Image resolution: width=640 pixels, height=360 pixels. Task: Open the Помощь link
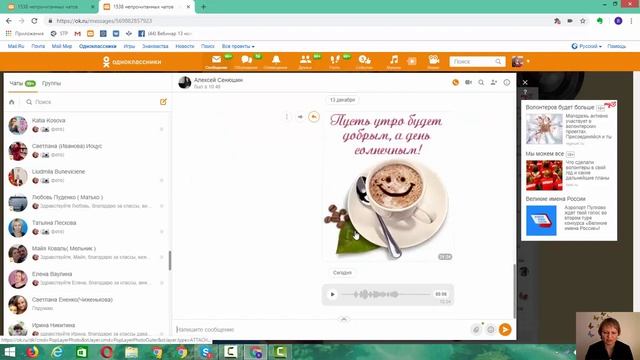[x=616, y=46]
